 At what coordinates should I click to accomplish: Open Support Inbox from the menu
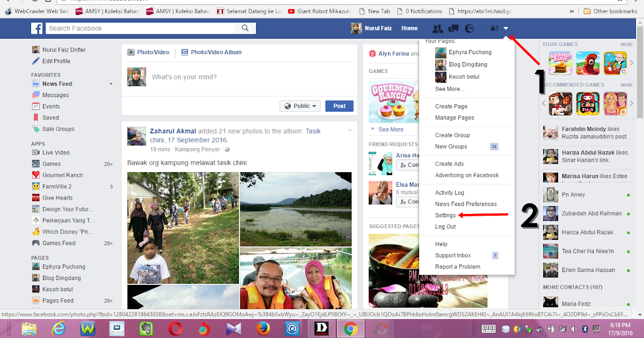[453, 255]
